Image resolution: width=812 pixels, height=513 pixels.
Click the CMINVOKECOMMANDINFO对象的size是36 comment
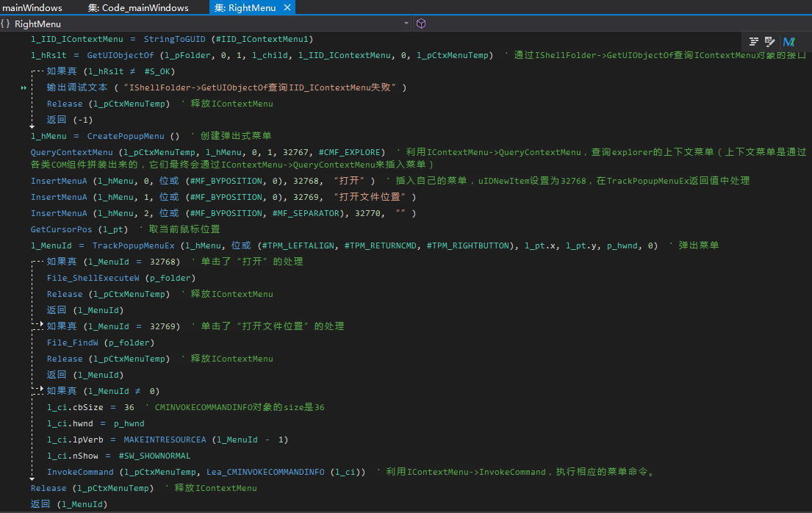coord(240,408)
